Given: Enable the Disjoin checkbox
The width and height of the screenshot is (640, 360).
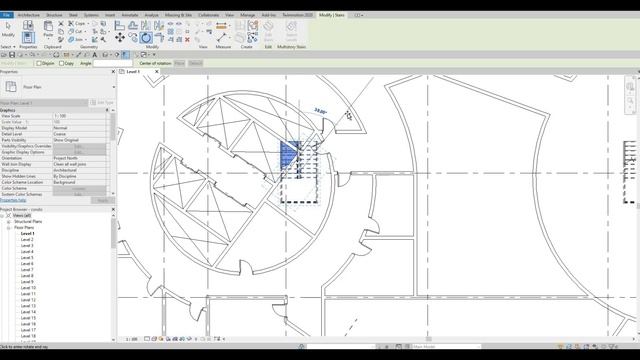Looking at the screenshot, I should [x=39, y=64].
